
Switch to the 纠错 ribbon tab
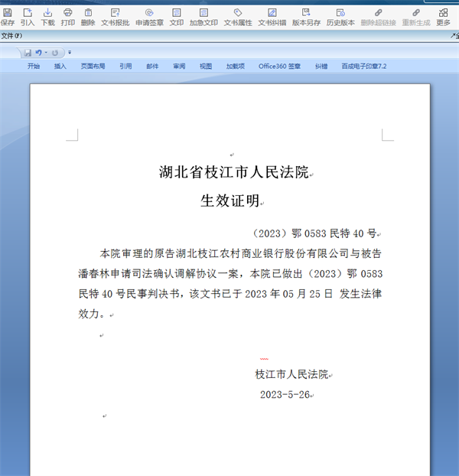[321, 66]
